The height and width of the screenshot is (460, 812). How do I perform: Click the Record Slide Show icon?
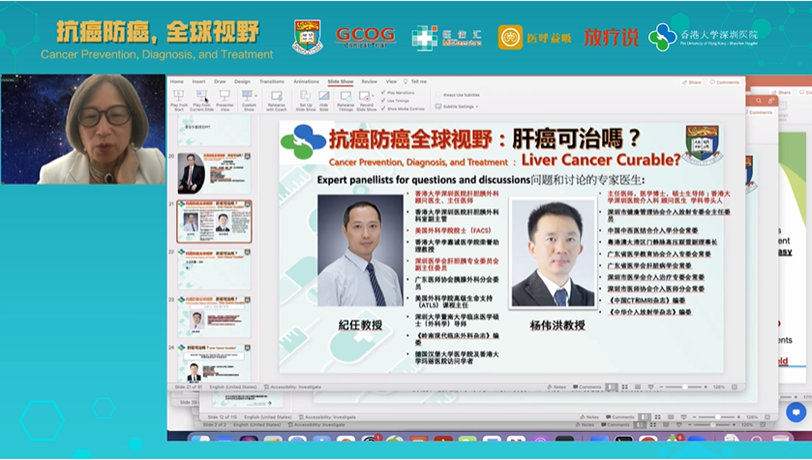point(365,96)
